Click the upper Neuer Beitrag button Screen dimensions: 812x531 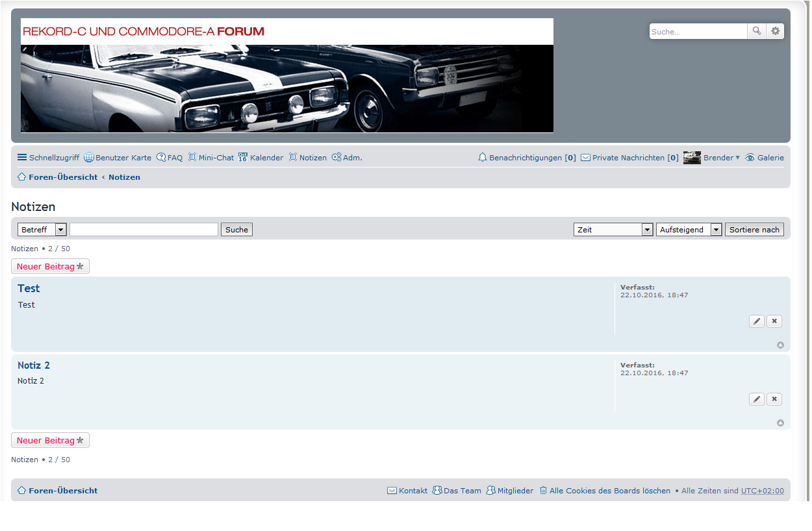pyautogui.click(x=50, y=267)
